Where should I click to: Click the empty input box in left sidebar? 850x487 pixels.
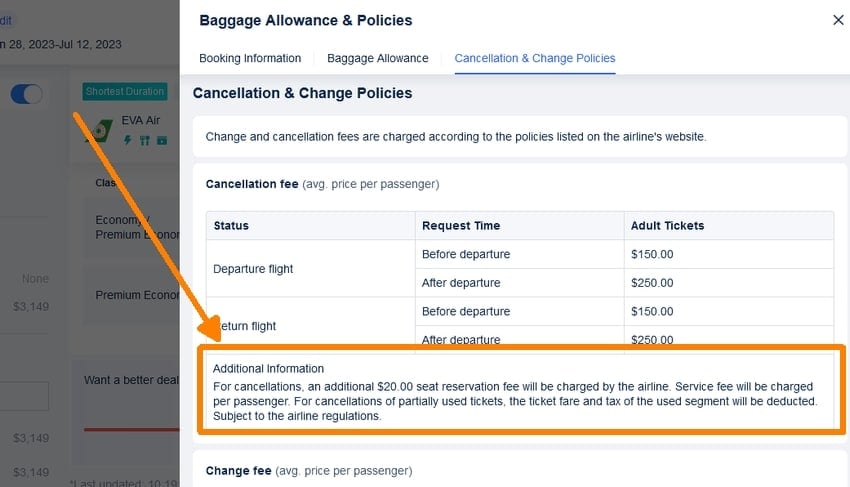pyautogui.click(x=24, y=396)
